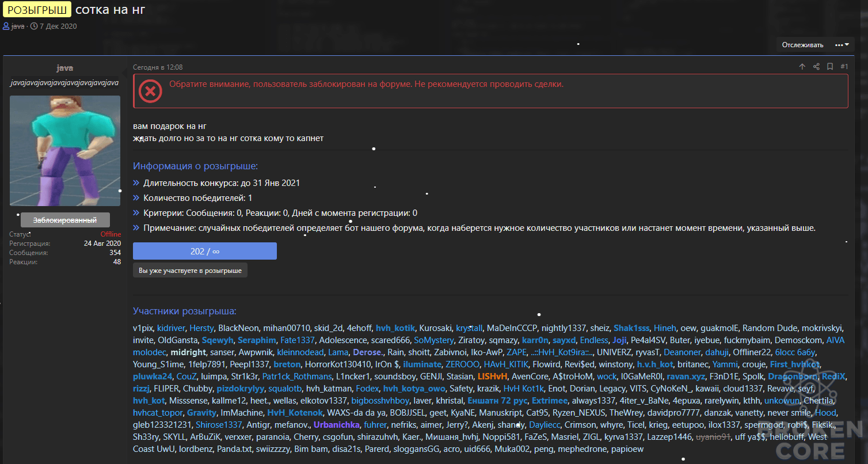The width and height of the screenshot is (868, 464).
Task: Open participant Dayliecc's profile
Action: click(x=544, y=425)
